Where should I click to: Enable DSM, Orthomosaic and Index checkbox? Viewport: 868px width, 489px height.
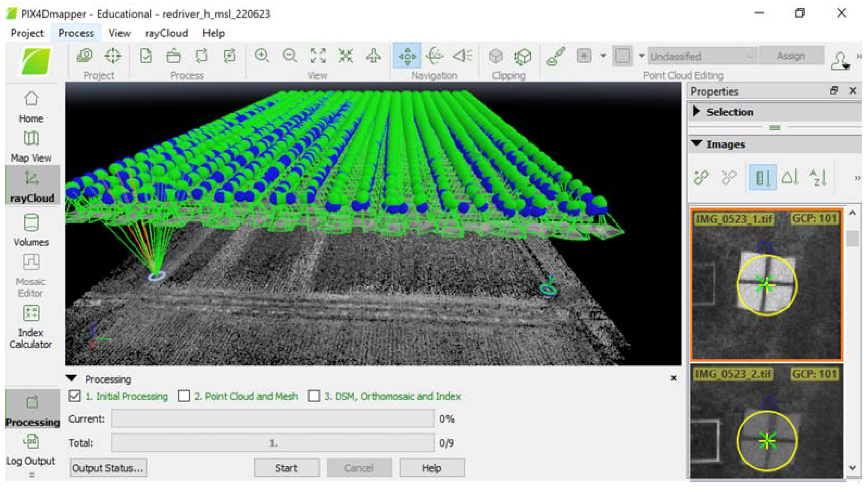tap(314, 396)
